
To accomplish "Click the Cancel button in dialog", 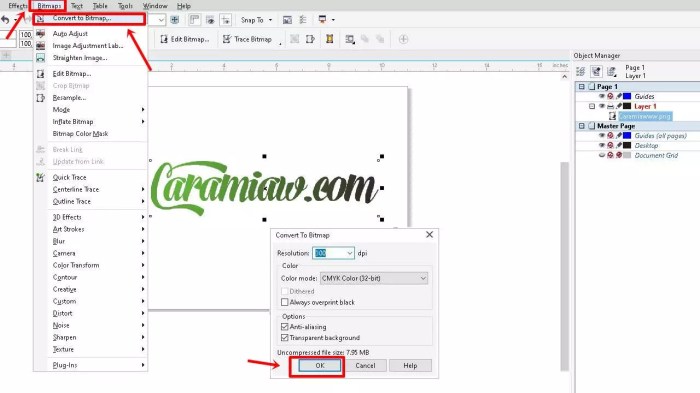I will 365,366.
